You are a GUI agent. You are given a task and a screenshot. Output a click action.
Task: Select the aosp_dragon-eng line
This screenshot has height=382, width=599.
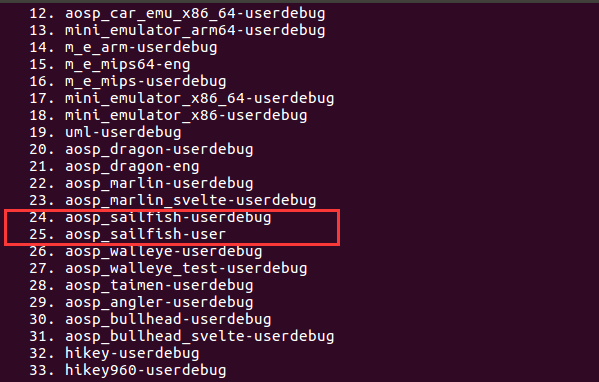pyautogui.click(x=132, y=166)
